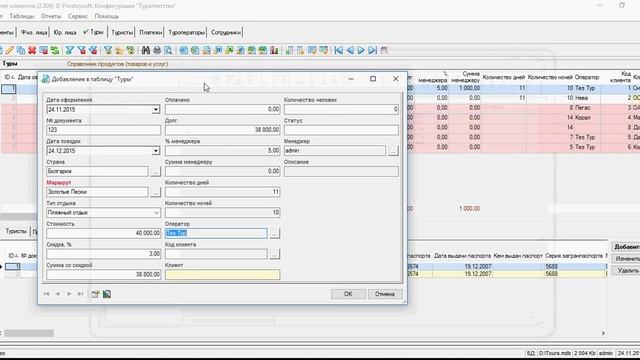
Task: Open the Отчеты menu
Action: pos(51,16)
